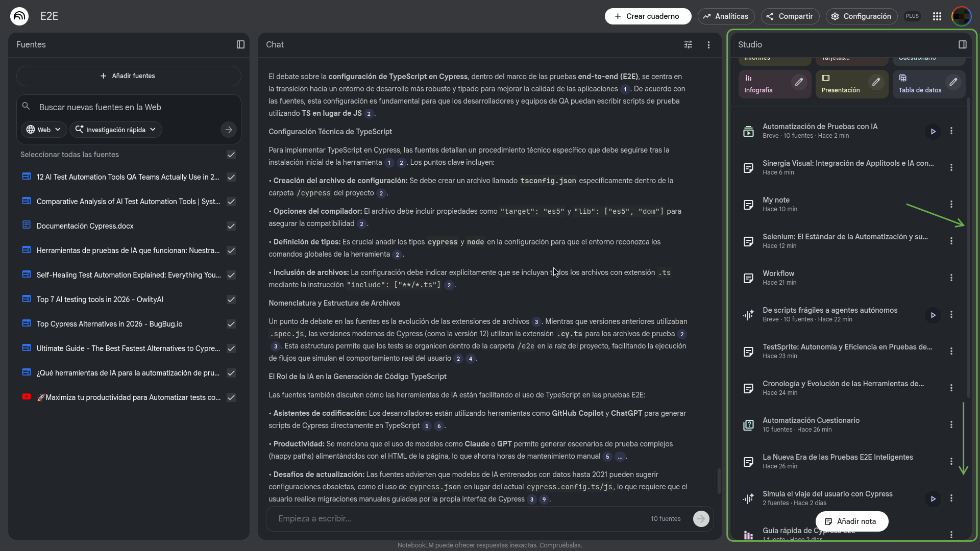Open La Nueva Era de las Pruebas E2E note

pos(842,461)
